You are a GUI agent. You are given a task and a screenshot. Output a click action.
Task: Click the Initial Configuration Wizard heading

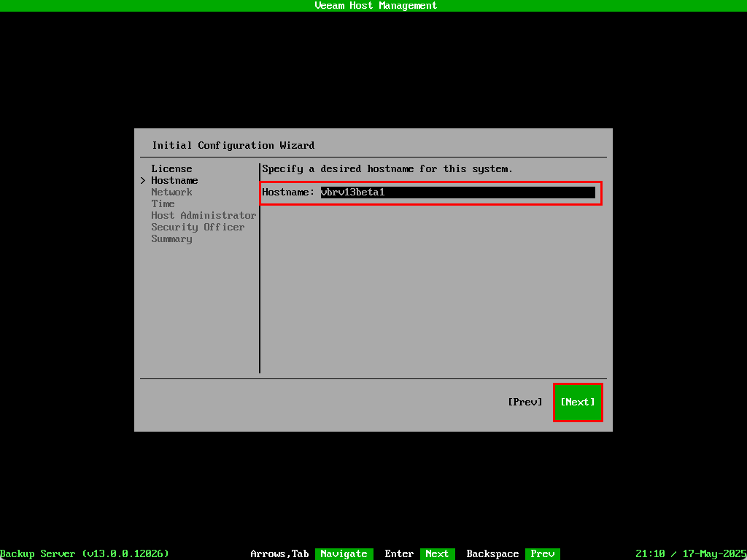(x=233, y=145)
